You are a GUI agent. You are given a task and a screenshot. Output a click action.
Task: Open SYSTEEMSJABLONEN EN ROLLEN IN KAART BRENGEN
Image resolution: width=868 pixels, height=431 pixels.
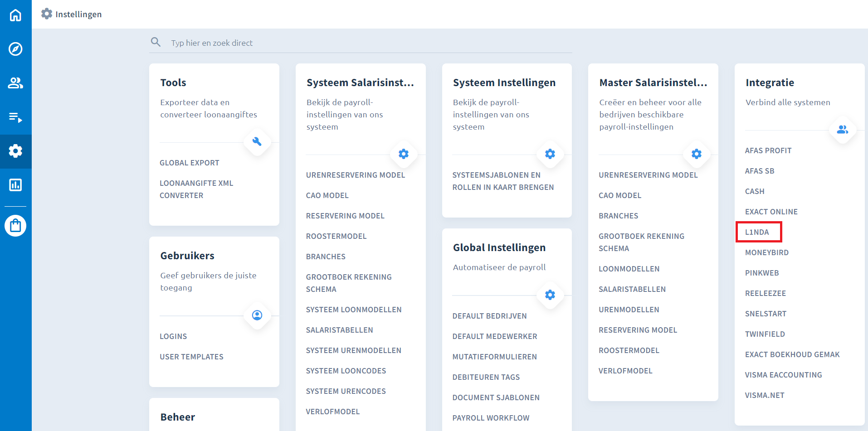coord(503,181)
